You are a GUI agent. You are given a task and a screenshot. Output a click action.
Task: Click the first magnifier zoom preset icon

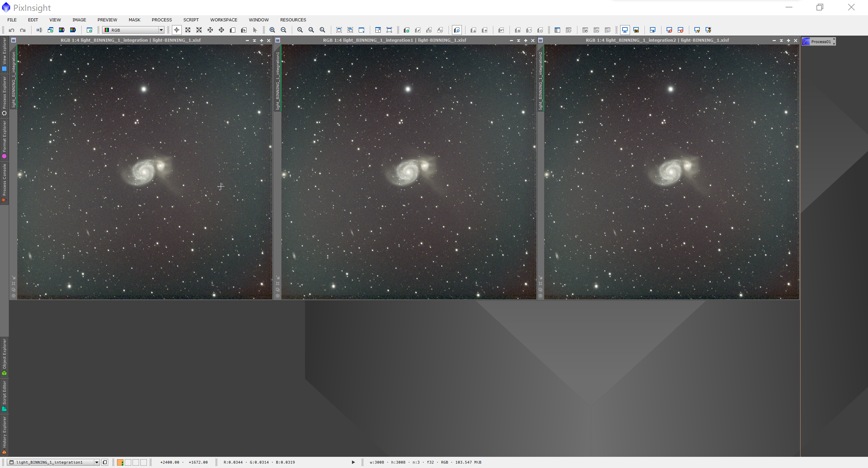pos(300,30)
